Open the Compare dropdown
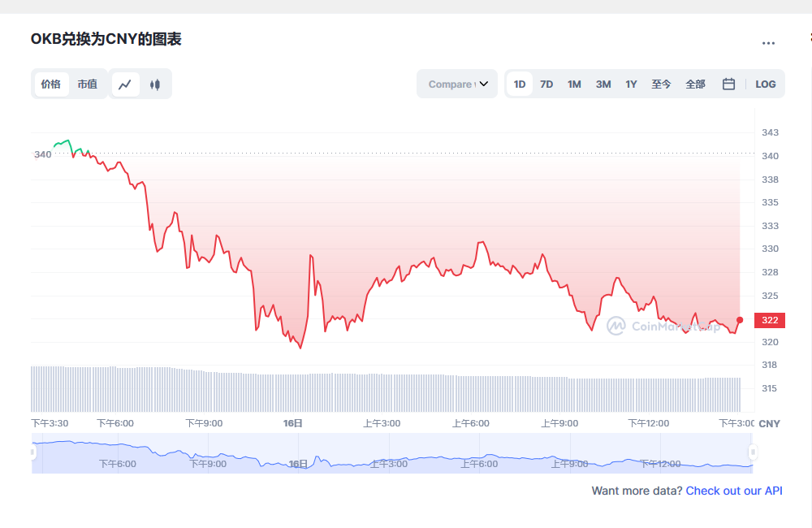812x528 pixels. pos(456,84)
